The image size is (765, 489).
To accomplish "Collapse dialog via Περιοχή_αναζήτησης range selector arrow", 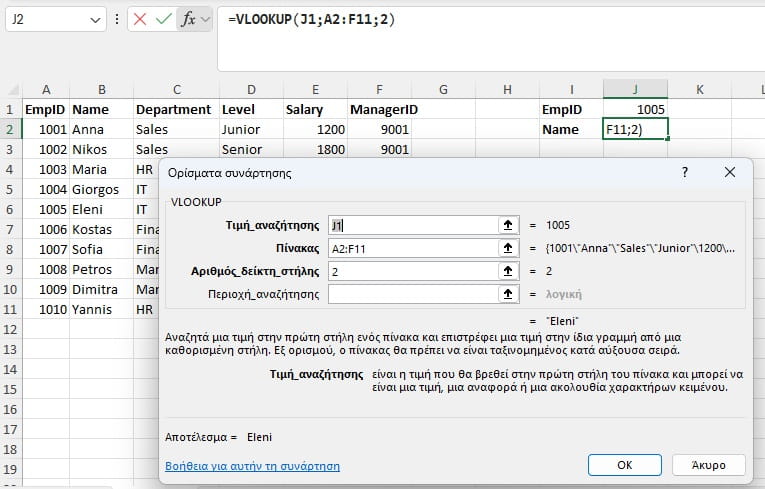I will 508,294.
